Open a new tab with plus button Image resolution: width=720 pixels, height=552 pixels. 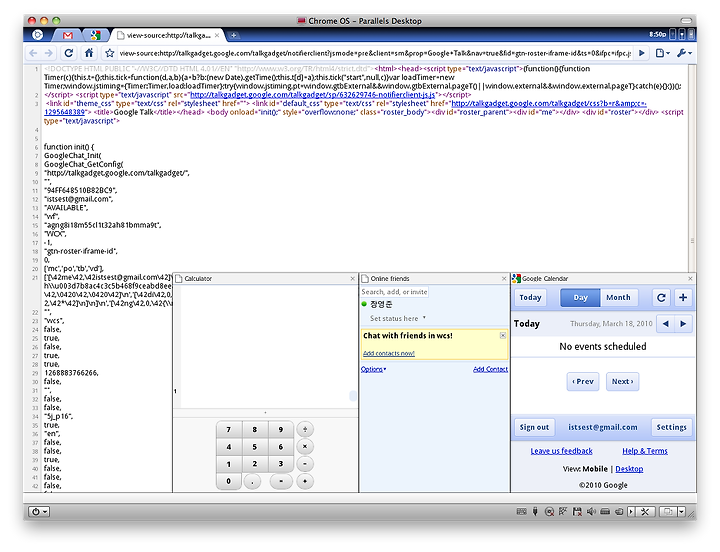point(233,35)
